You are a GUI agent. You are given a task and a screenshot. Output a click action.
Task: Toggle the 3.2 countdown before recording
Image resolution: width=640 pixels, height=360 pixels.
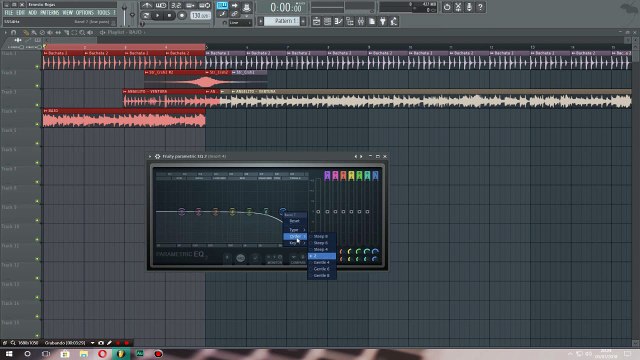pyautogui.click(x=176, y=5)
